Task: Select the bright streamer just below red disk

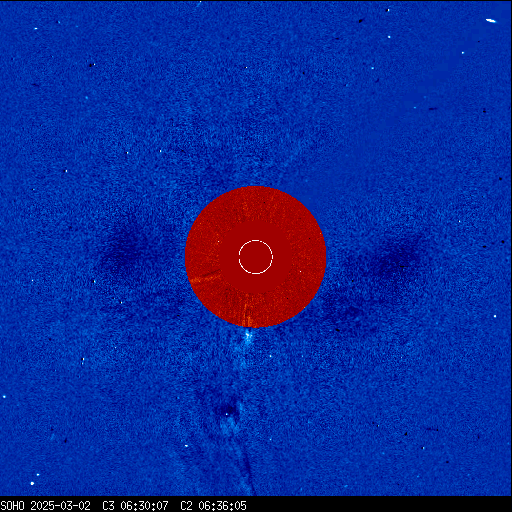Action: 248,337
